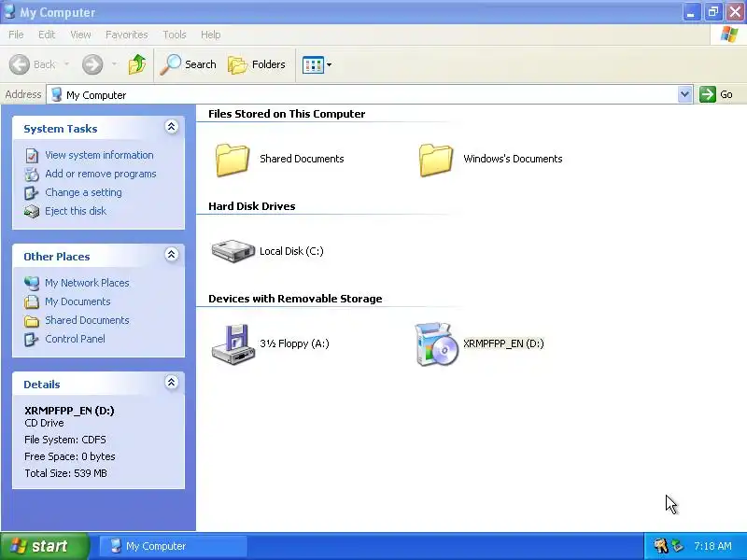Open the Views dropdown button

click(317, 64)
